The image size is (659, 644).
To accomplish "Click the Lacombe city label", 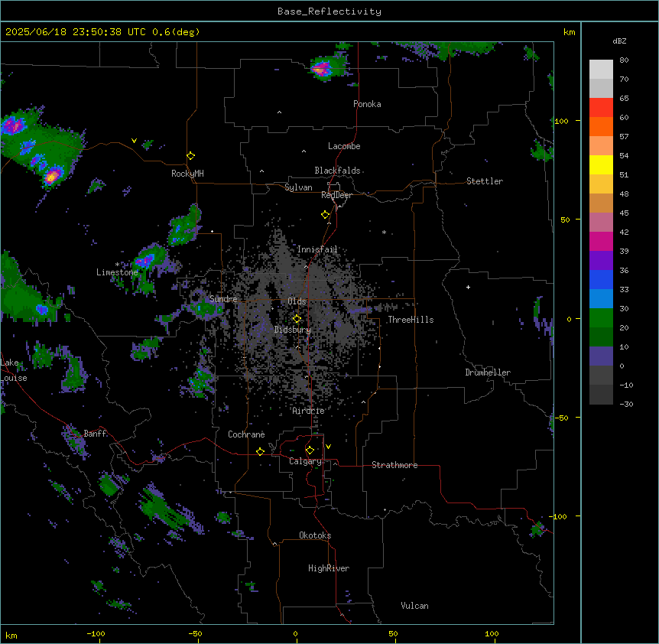I will [344, 146].
